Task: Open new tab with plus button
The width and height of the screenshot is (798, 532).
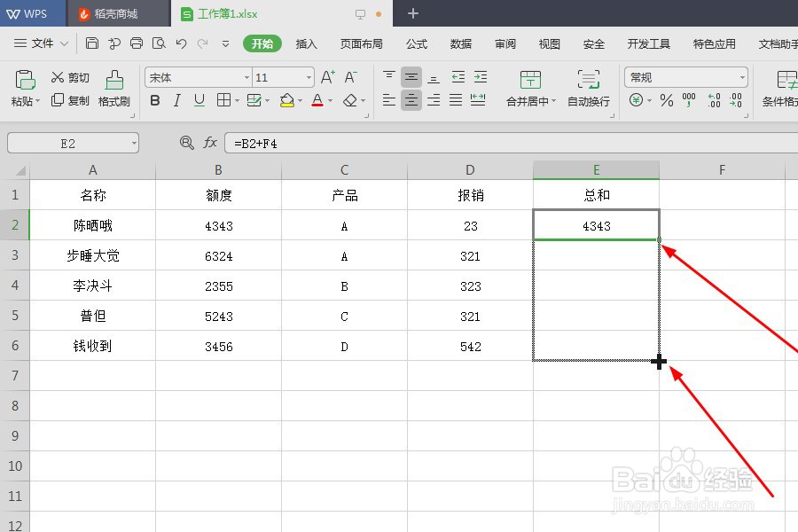Action: (412, 14)
